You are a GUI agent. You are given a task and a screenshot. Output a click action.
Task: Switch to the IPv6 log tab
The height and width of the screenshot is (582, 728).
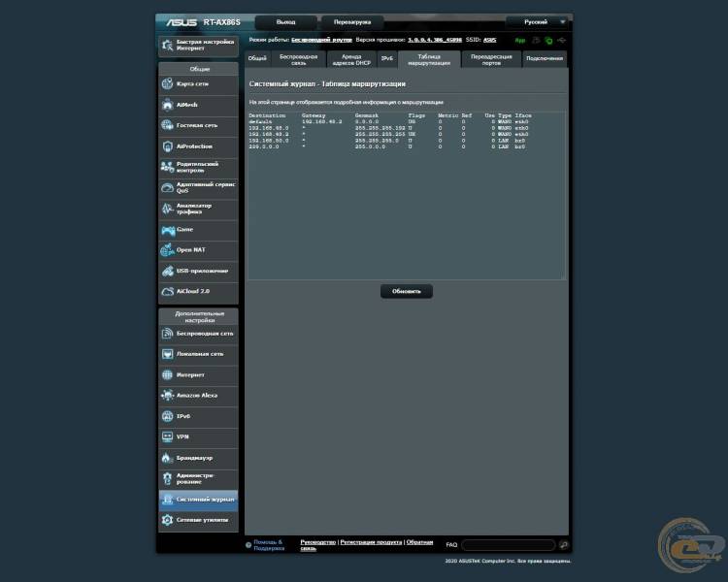click(x=386, y=59)
